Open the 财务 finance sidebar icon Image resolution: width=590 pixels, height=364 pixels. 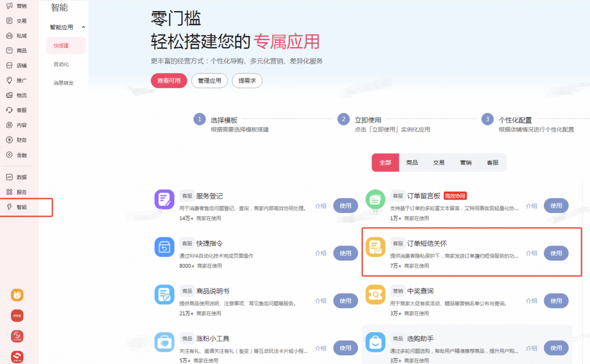tap(10, 140)
